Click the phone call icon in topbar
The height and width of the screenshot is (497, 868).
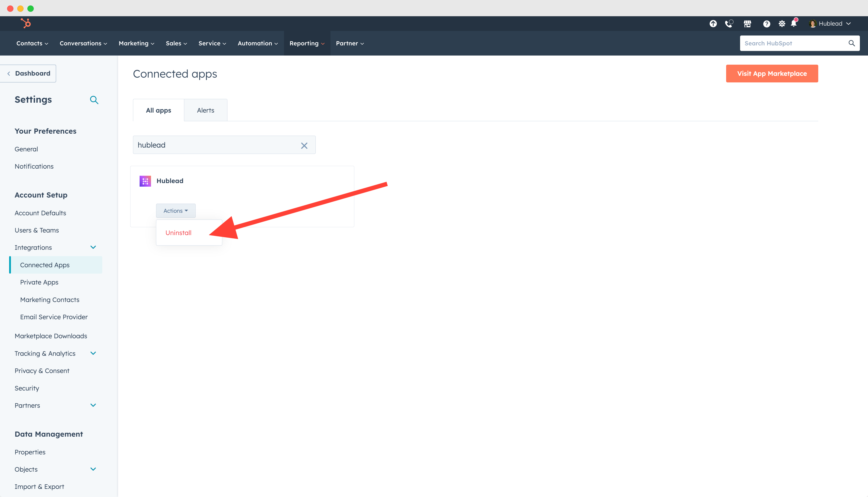coord(728,24)
